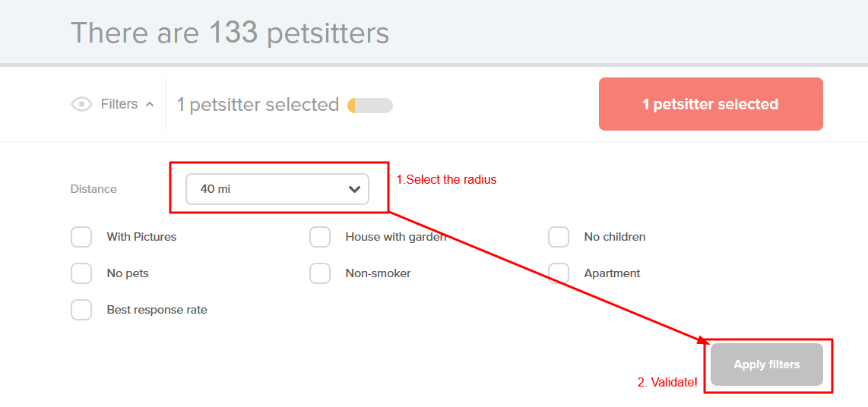868x407 pixels.
Task: Enable the With Pictures checkbox
Action: [81, 237]
